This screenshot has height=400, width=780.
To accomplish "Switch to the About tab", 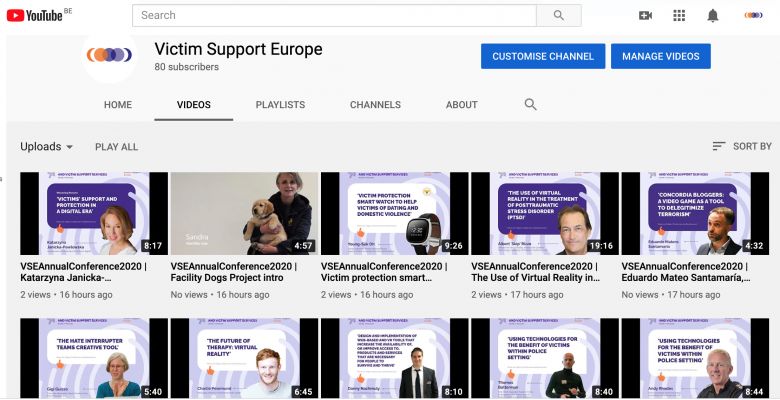I will [461, 105].
